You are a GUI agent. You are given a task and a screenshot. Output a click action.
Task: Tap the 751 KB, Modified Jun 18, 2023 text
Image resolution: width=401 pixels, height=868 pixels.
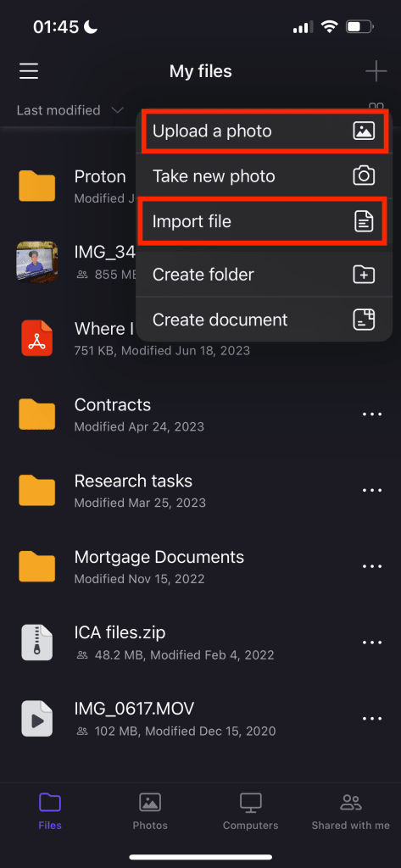(x=162, y=351)
